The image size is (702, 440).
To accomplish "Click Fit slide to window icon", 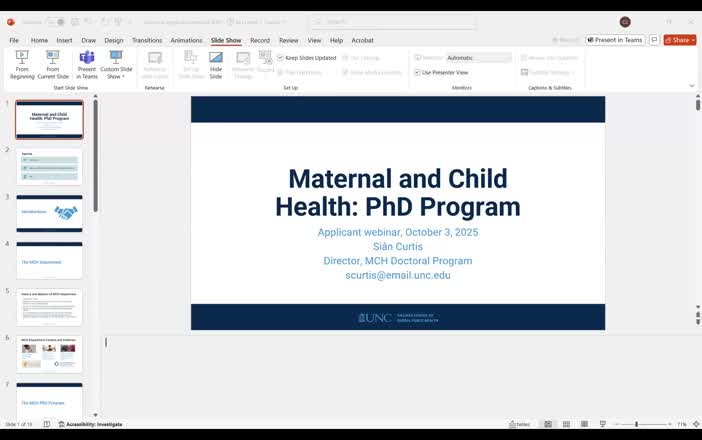I will point(696,424).
